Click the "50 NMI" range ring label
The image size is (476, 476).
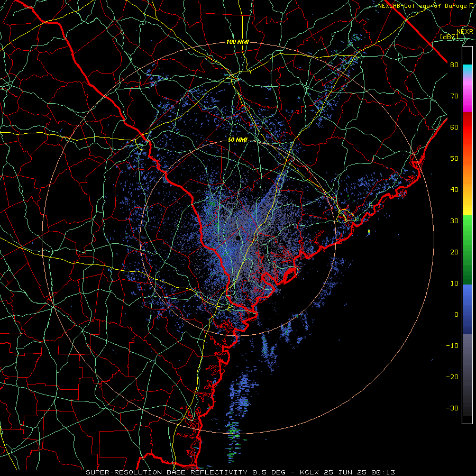click(237, 140)
